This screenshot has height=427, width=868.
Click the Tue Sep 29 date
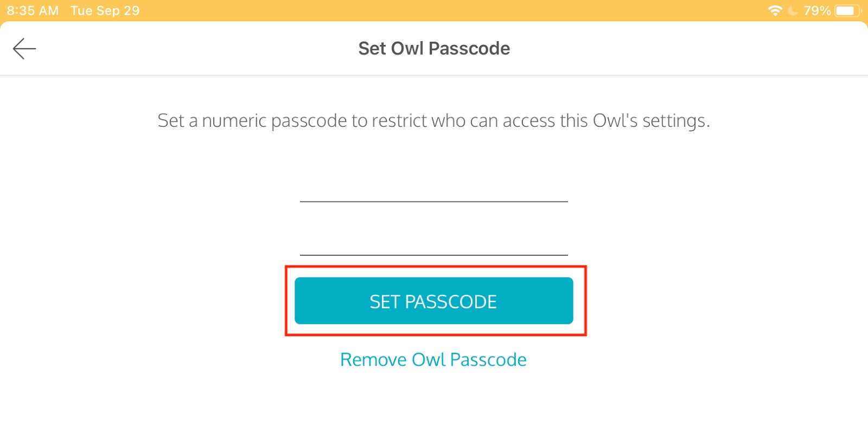[105, 11]
